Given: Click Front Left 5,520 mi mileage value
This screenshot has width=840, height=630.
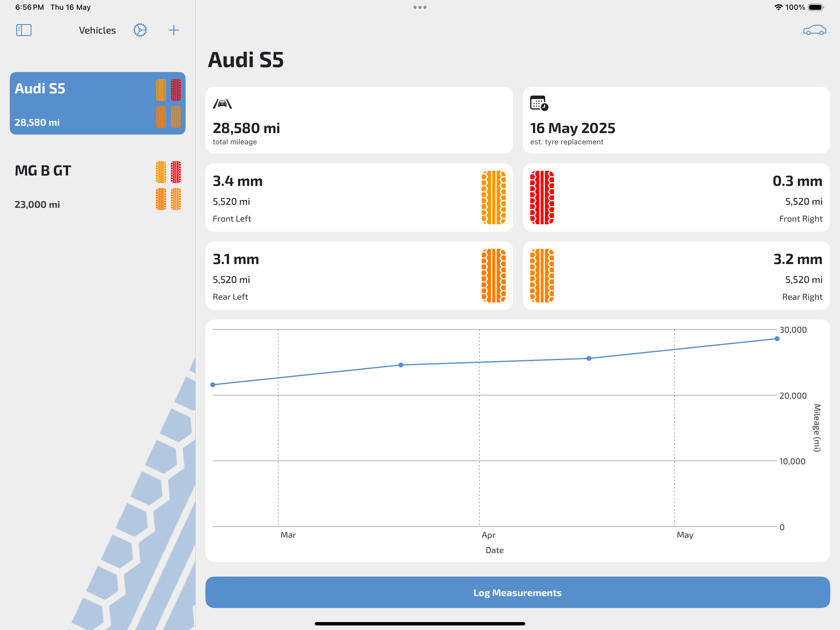Looking at the screenshot, I should point(231,202).
